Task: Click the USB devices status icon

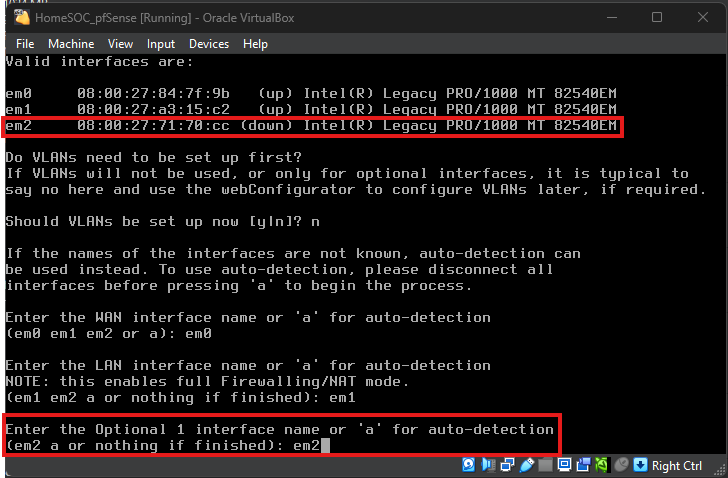Action: pos(526,465)
